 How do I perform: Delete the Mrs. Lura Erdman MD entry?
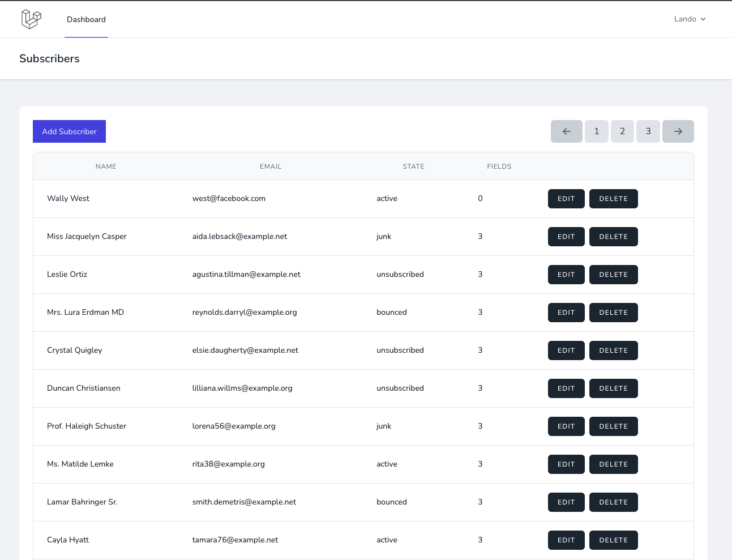pos(613,312)
